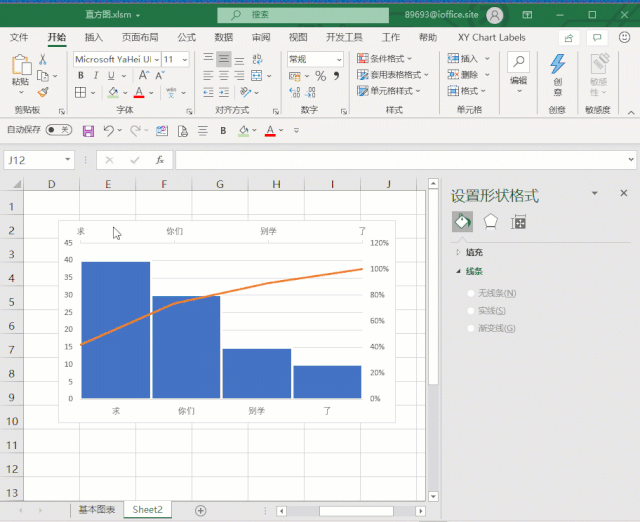Image resolution: width=640 pixels, height=522 pixels.
Task: Click the red Font Color button in ribbon
Action: click(139, 93)
